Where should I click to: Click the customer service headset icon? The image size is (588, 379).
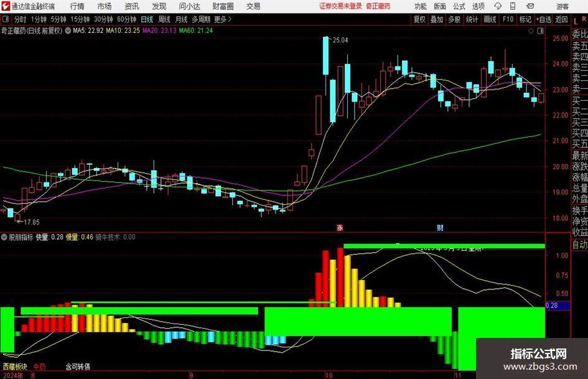click(498, 6)
